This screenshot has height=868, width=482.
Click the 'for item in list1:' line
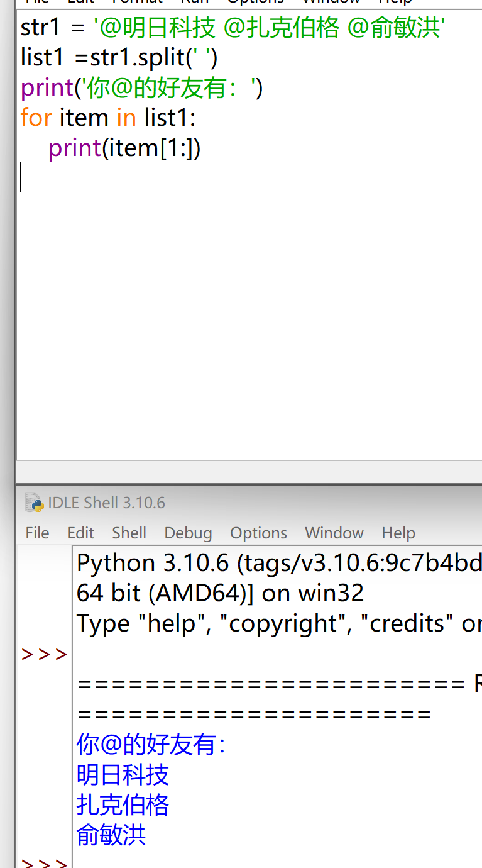(x=108, y=118)
